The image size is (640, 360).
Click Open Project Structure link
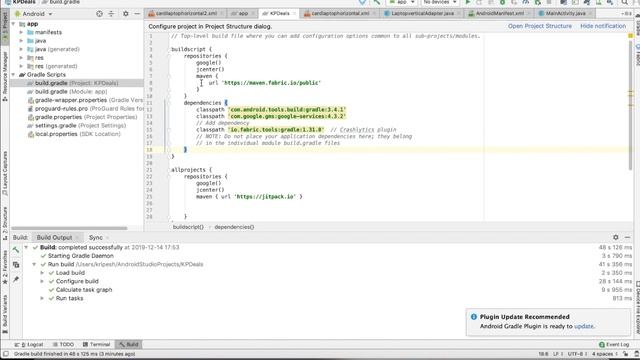click(x=540, y=26)
